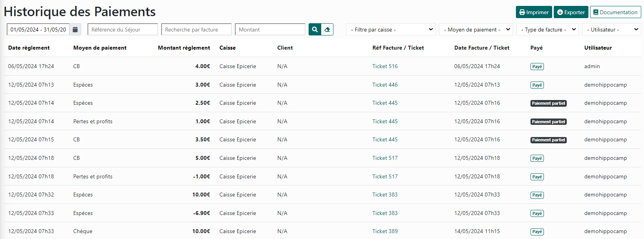Click the Montant search field
644x239 pixels.
(x=270, y=30)
